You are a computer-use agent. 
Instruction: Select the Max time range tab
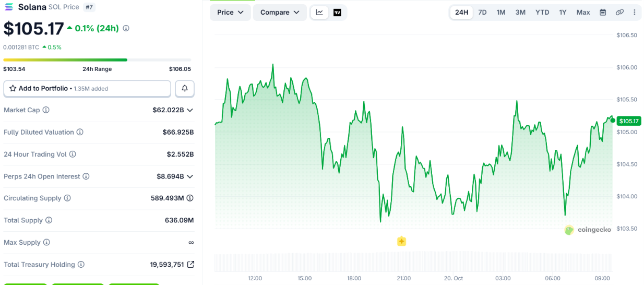coord(583,12)
